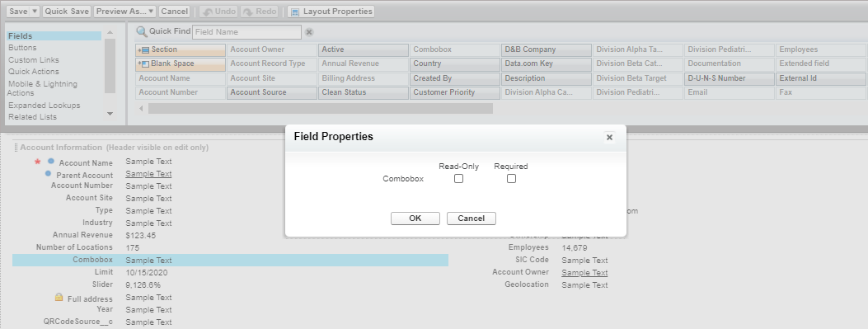Select the Custom Links palette category

tap(33, 60)
